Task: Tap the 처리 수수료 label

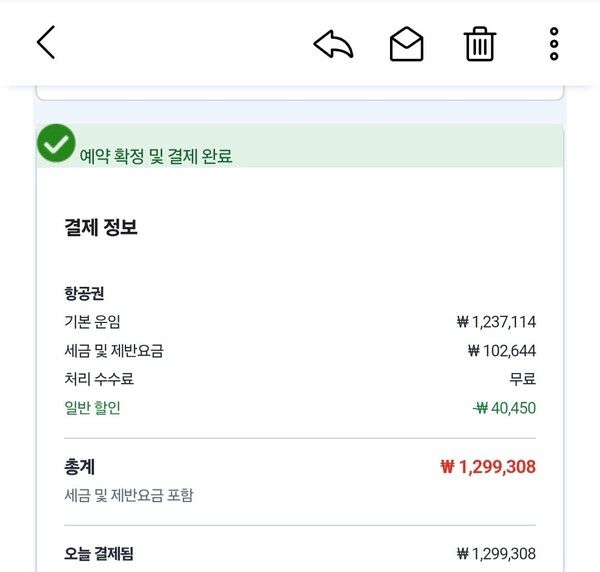Action: click(98, 379)
